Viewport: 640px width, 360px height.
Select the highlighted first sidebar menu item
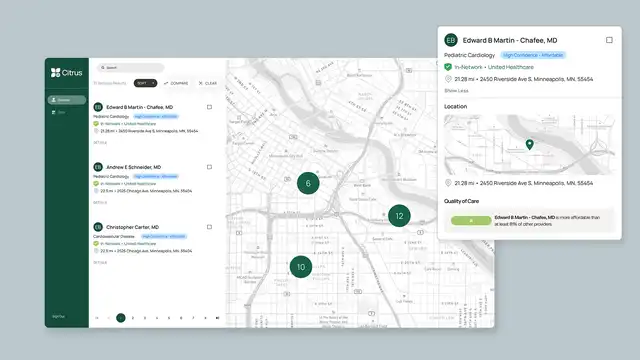(x=67, y=100)
